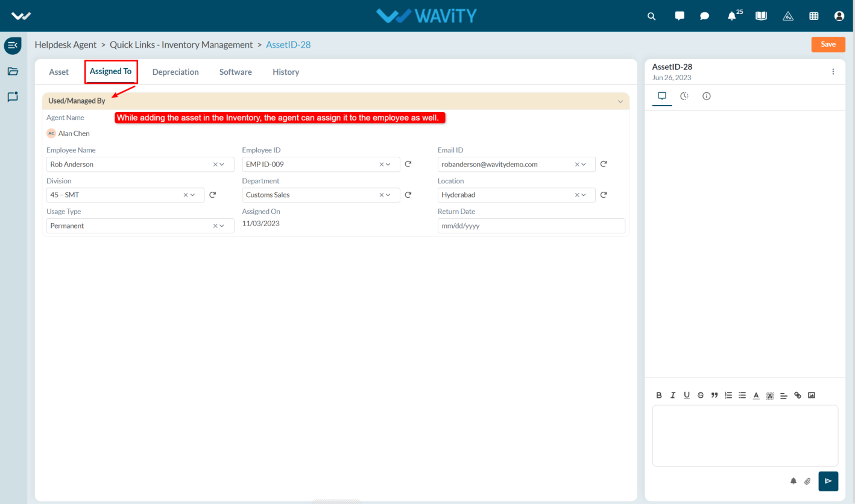Image resolution: width=855 pixels, height=504 pixels.
Task: Click the Wavity logo mark at top-left
Action: pyautogui.click(x=21, y=16)
